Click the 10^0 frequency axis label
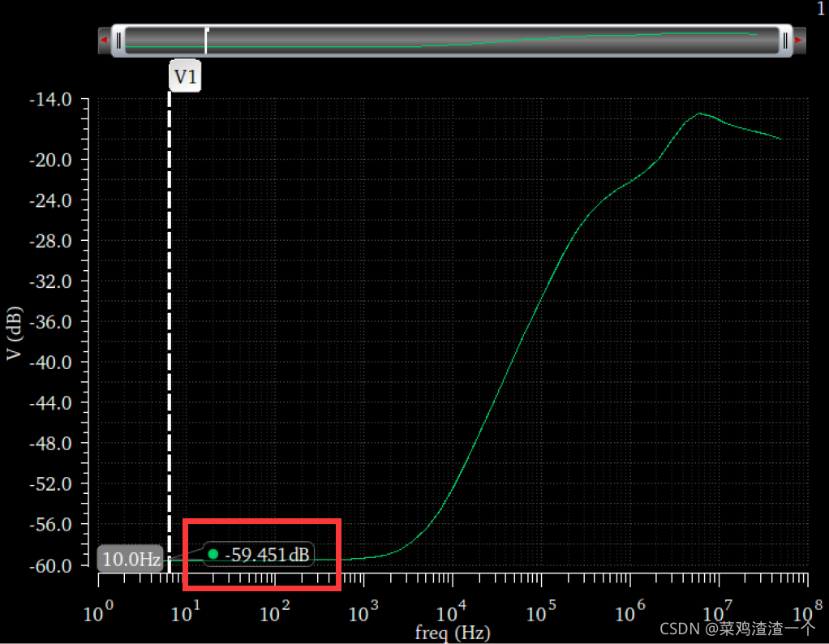829x644 pixels. [98, 611]
